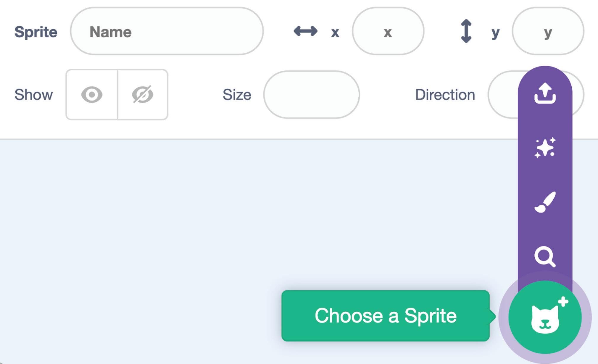Hide the sprite using the crossed-out eye button
This screenshot has height=364, width=598.
[143, 95]
